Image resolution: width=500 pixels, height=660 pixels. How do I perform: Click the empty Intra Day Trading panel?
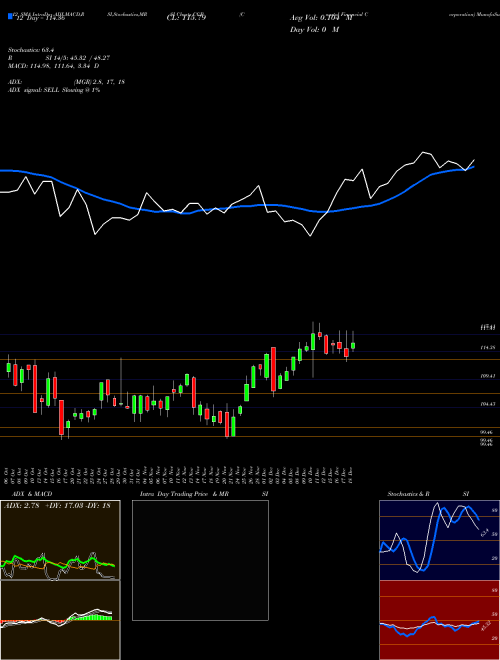(x=200, y=560)
